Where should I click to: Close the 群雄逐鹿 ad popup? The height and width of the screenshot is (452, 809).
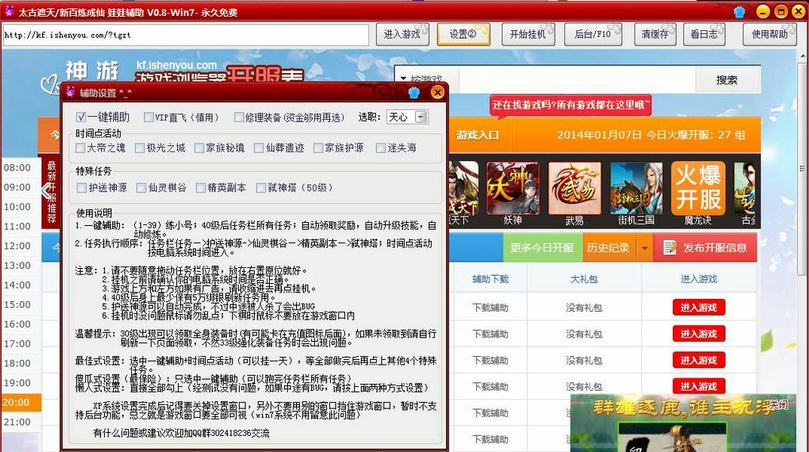tap(779, 406)
